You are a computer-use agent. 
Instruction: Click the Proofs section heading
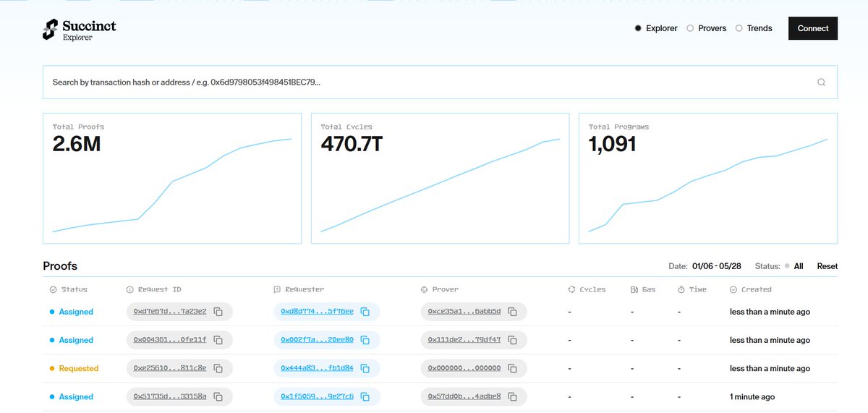[x=60, y=266]
